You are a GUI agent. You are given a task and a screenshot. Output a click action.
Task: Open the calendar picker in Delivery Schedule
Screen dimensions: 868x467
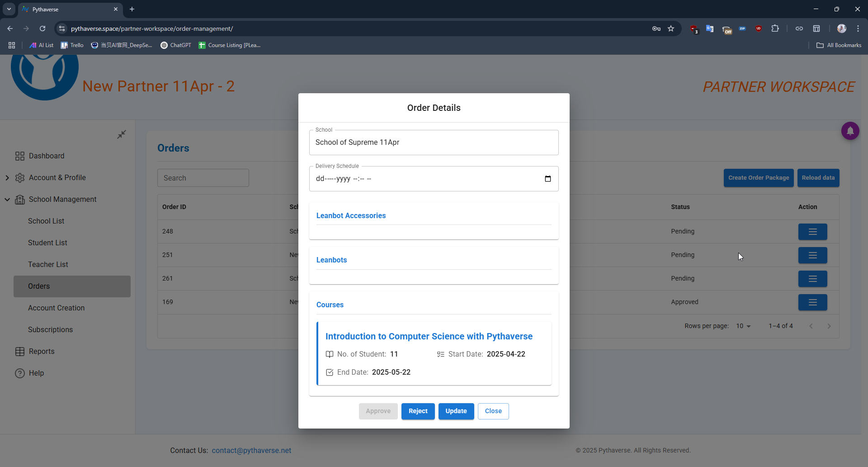(x=547, y=179)
